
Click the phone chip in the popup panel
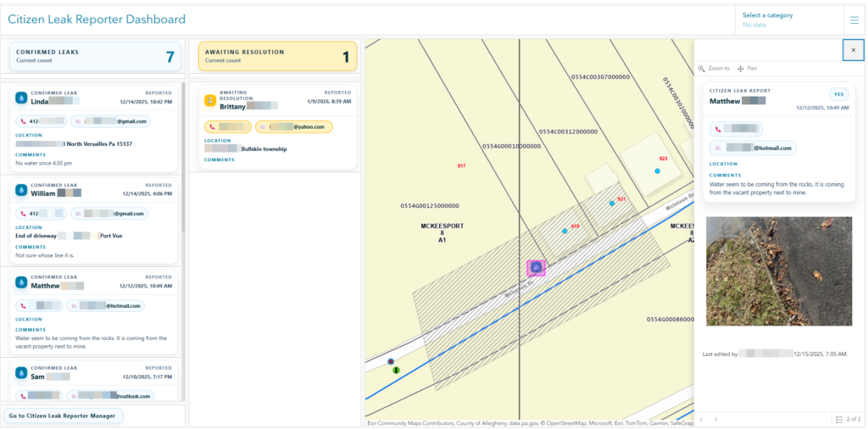point(736,129)
